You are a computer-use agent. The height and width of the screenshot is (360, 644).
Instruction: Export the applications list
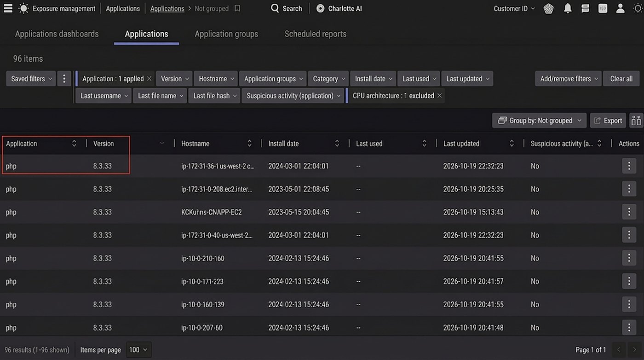tap(608, 121)
